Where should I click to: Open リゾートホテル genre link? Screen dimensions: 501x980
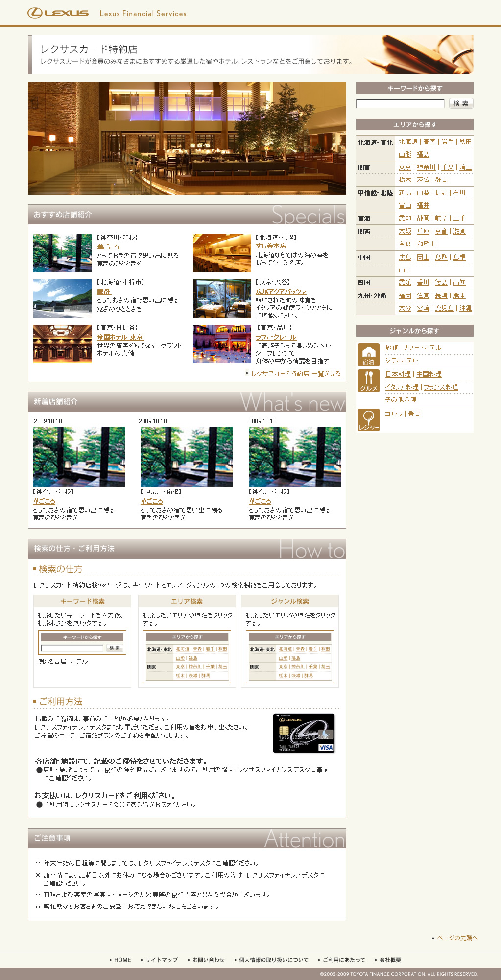click(x=422, y=348)
